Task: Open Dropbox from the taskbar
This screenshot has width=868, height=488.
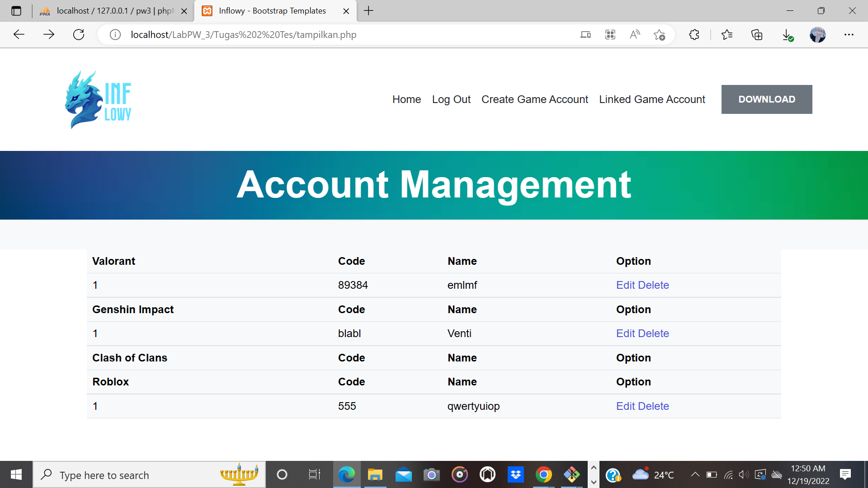Action: 515,475
